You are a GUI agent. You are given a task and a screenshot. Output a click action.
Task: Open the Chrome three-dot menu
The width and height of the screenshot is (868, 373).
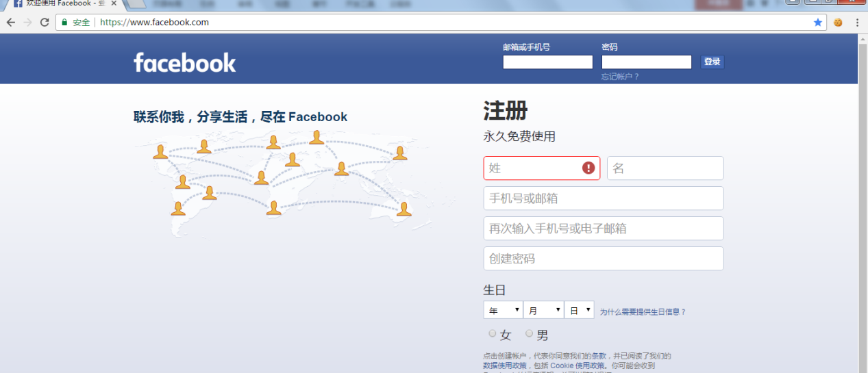point(857,23)
